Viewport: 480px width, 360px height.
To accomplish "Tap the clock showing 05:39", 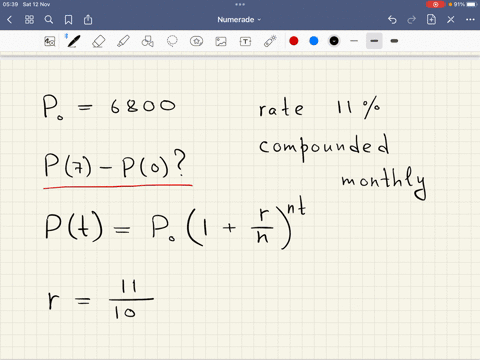I will coord(10,4).
